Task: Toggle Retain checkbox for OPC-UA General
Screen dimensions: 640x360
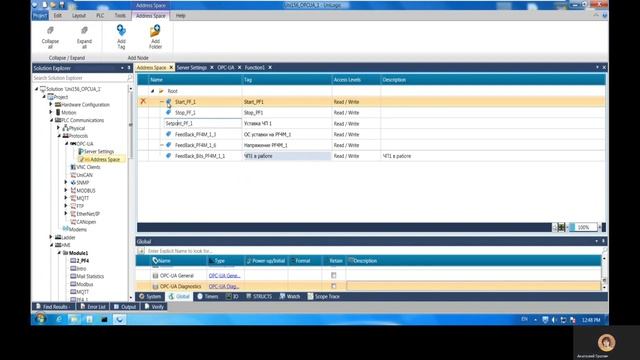Action: [333, 276]
